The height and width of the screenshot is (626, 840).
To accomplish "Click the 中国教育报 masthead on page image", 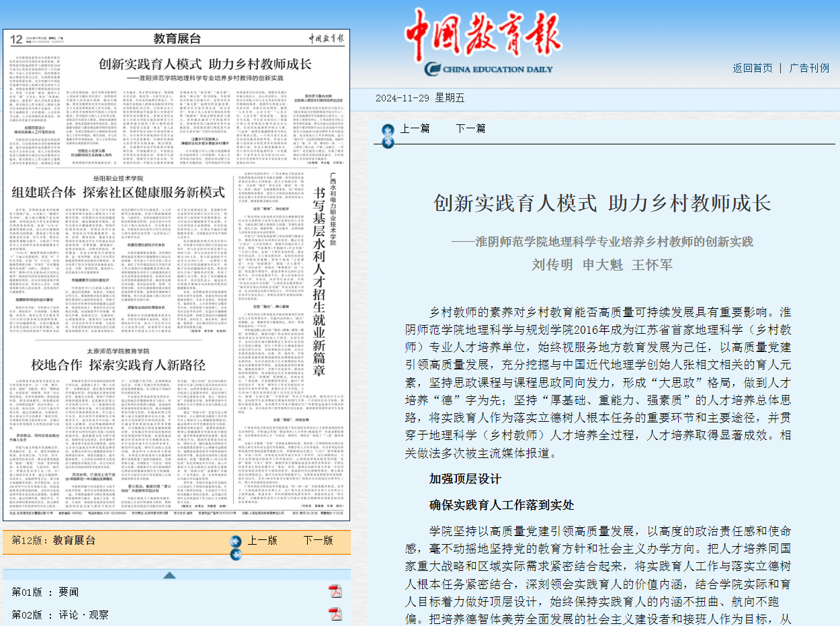I will 325,38.
